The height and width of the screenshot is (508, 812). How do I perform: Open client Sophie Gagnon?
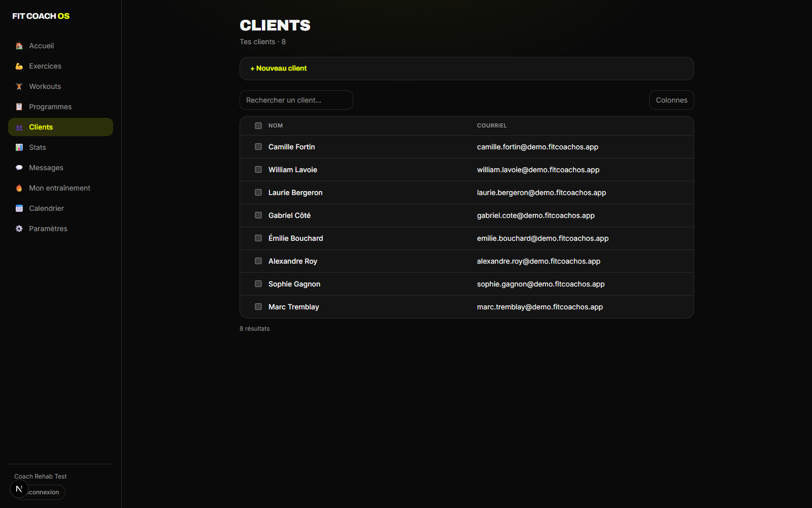coord(294,284)
